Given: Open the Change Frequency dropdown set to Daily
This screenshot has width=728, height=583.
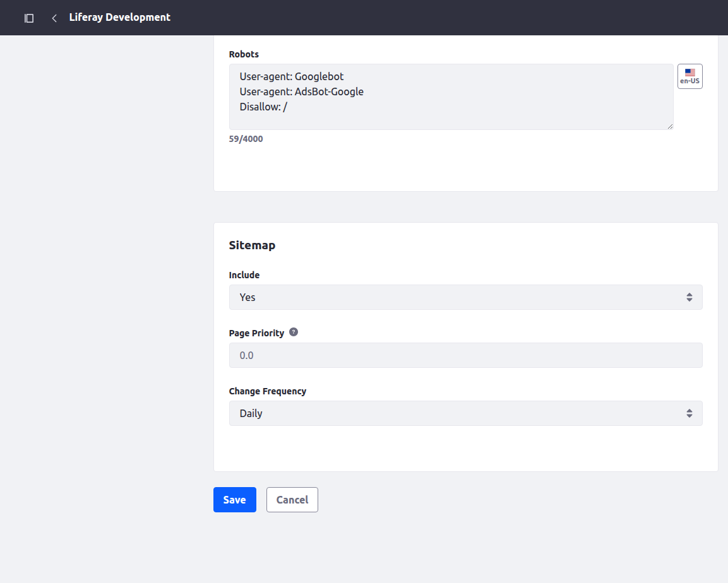Looking at the screenshot, I should 465,413.
